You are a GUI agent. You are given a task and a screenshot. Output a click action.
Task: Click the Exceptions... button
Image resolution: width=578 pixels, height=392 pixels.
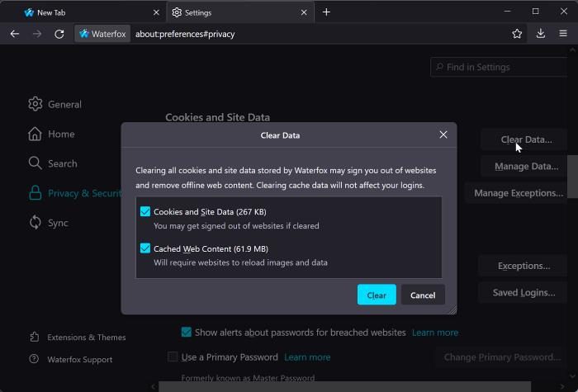[524, 266]
